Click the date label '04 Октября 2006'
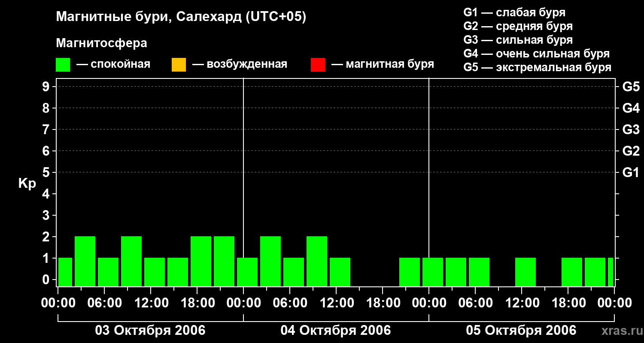Screen dimensions: 644x343 [x=336, y=331]
